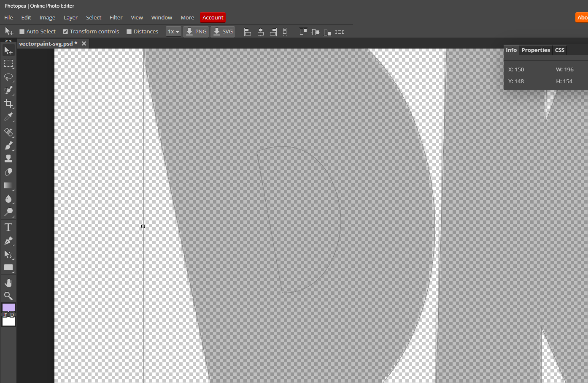Open the Filter menu
Screen dimensions: 588x383
[x=116, y=17]
